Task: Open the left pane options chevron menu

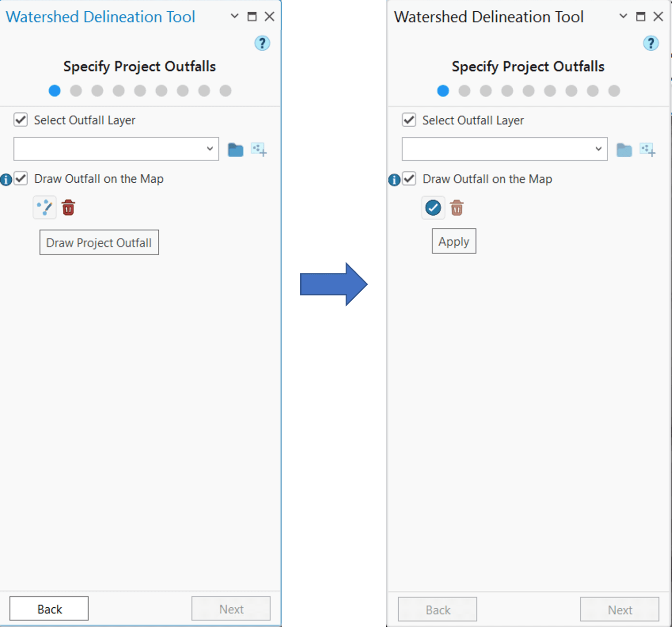Action: 235,16
